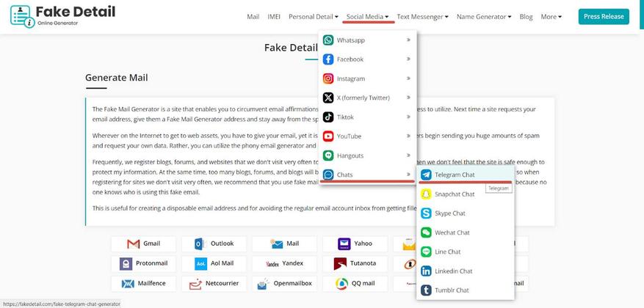Viewport: 644px width, 308px height.
Task: Click the Whatsapp icon in the menu
Action: tap(328, 40)
